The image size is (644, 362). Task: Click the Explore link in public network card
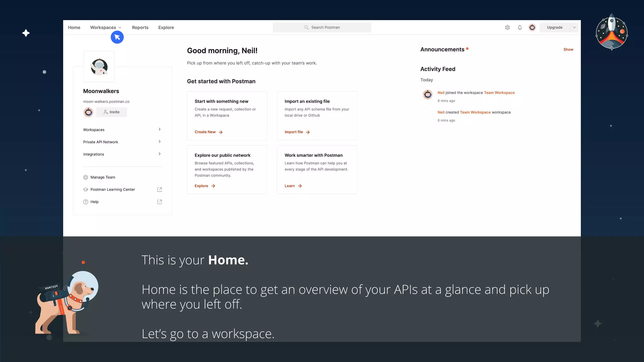coord(201,186)
